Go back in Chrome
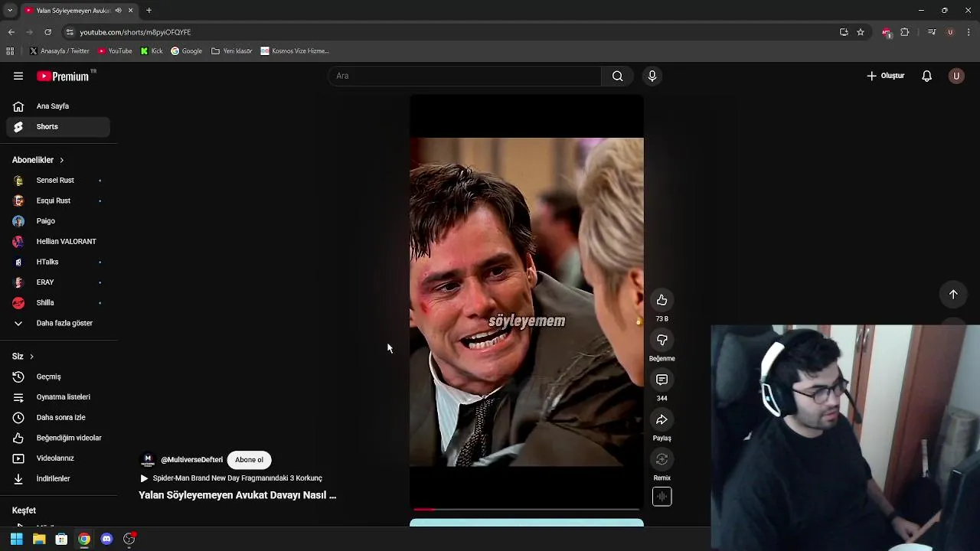 (x=11, y=32)
